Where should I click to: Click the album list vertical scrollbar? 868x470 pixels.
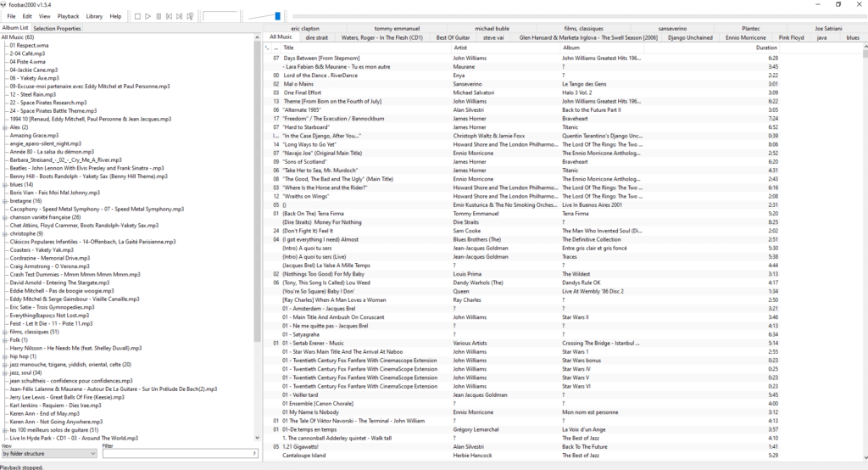pyautogui.click(x=257, y=191)
